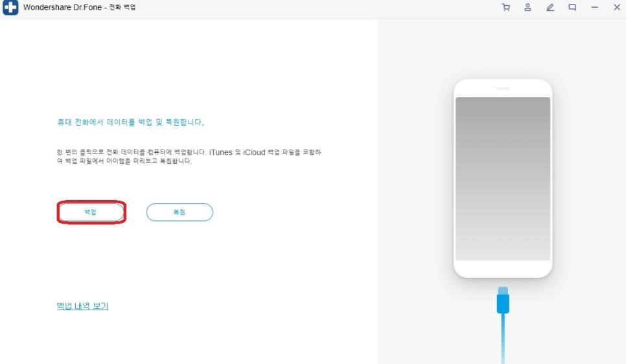Open the feedback chat icon

pyautogui.click(x=572, y=7)
